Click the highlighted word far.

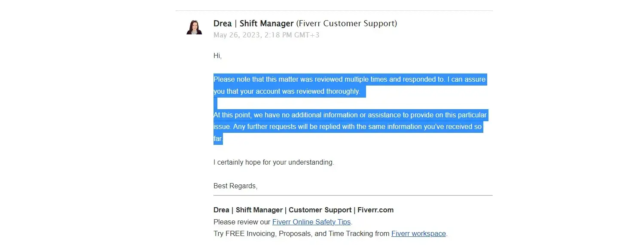(218, 139)
